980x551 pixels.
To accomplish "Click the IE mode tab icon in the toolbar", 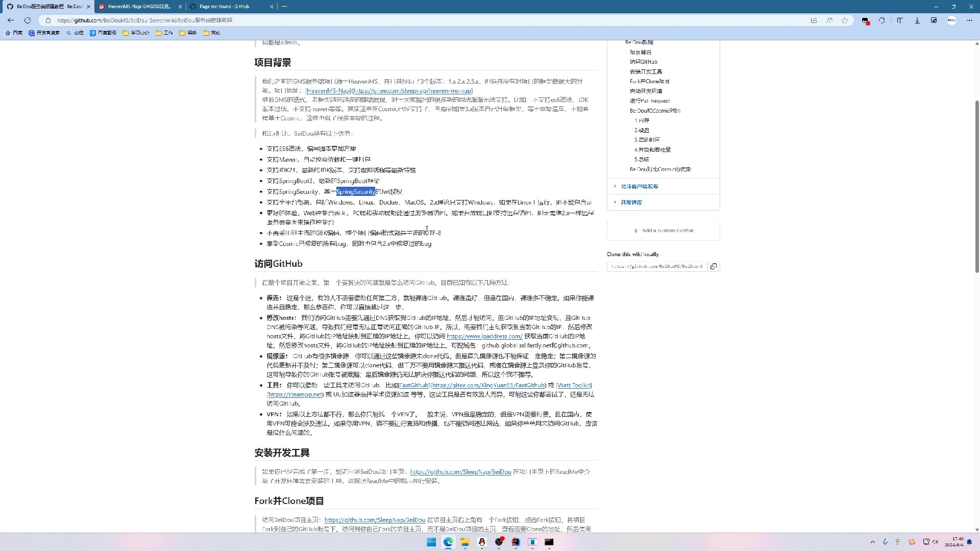I will 934,20.
